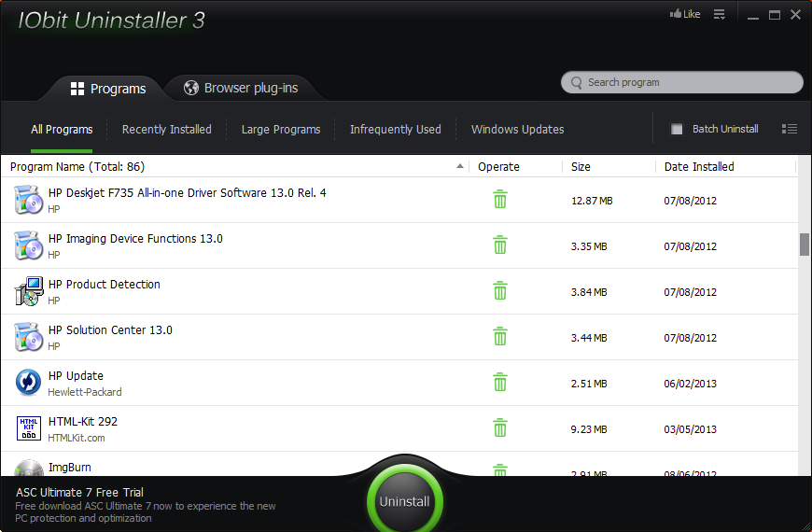This screenshot has height=532, width=812.
Task: Click install date 03/05/2013
Action: click(x=691, y=429)
